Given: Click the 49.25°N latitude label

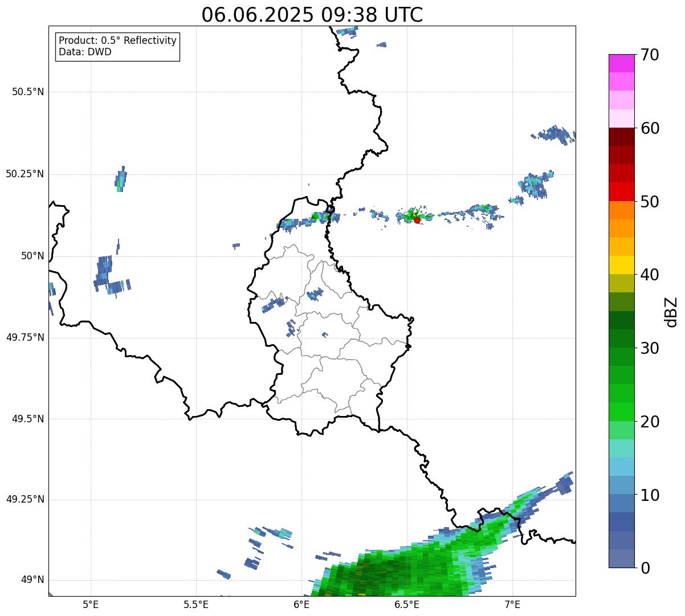Looking at the screenshot, I should pyautogui.click(x=25, y=499).
